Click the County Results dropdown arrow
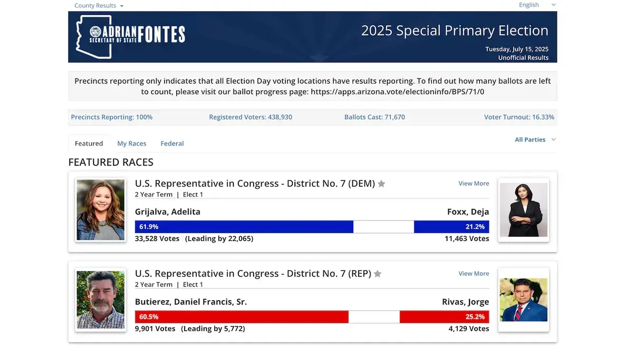633x364 pixels. tap(122, 5)
